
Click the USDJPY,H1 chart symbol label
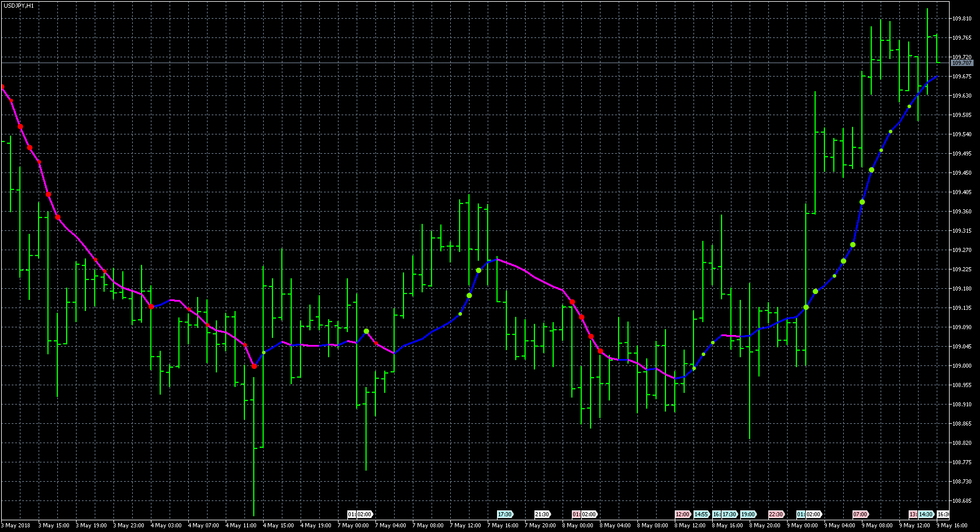point(19,5)
